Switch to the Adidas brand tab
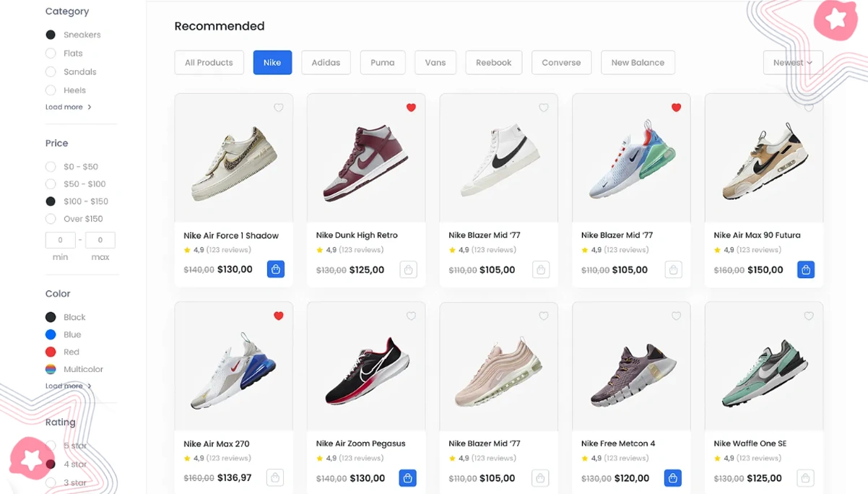Viewport: 868px width, 494px height. (326, 63)
